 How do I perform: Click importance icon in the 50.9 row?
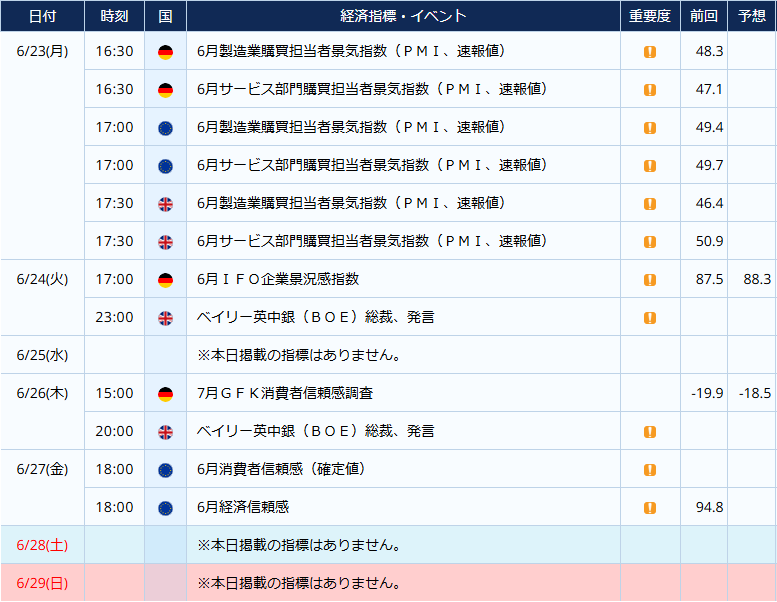pyautogui.click(x=650, y=242)
